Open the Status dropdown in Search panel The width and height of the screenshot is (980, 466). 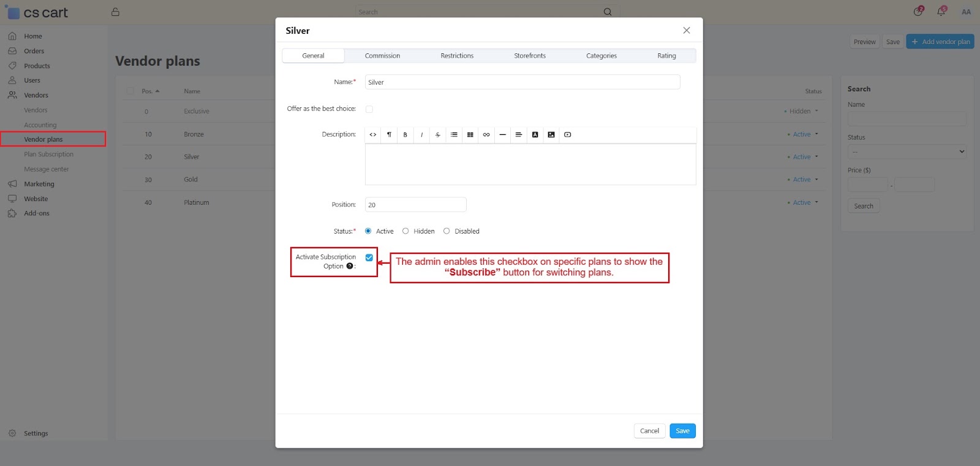point(907,151)
